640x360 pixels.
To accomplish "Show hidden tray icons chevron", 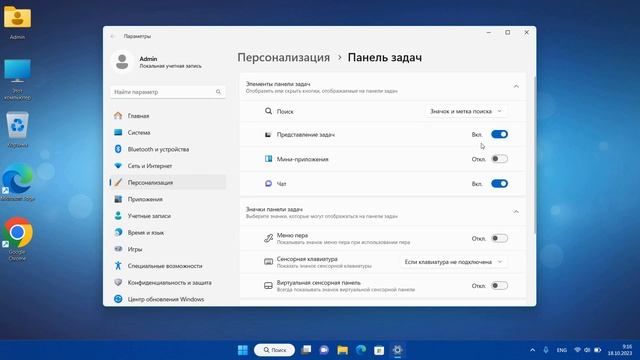I will pyautogui.click(x=532, y=350).
